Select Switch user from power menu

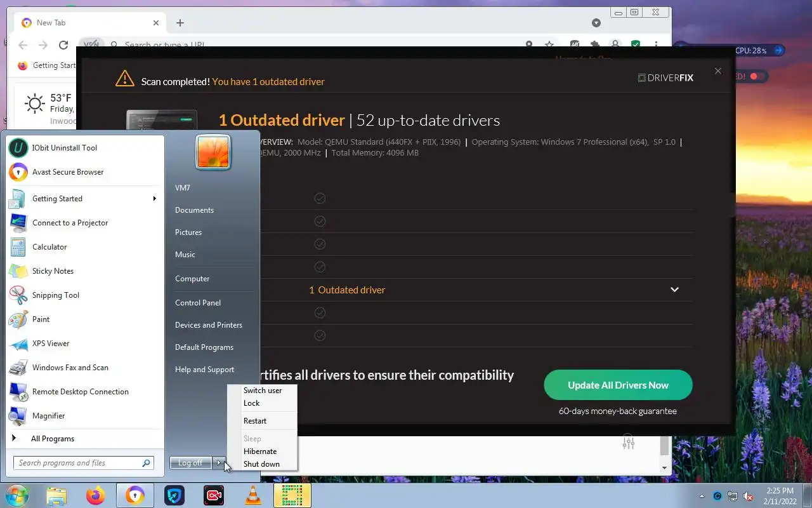tap(263, 391)
